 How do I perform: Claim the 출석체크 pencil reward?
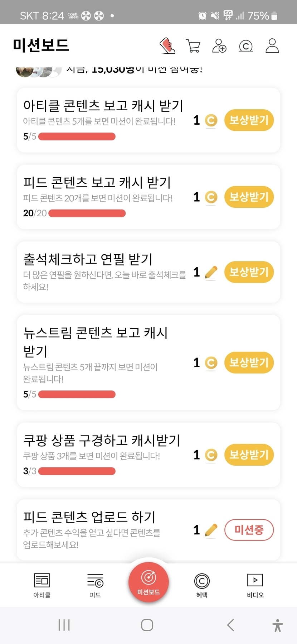(x=249, y=272)
